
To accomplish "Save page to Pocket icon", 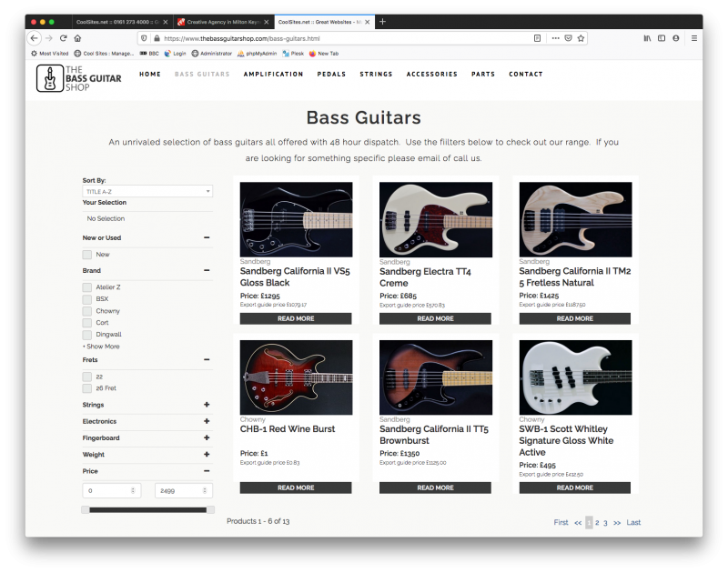I will click(x=568, y=38).
